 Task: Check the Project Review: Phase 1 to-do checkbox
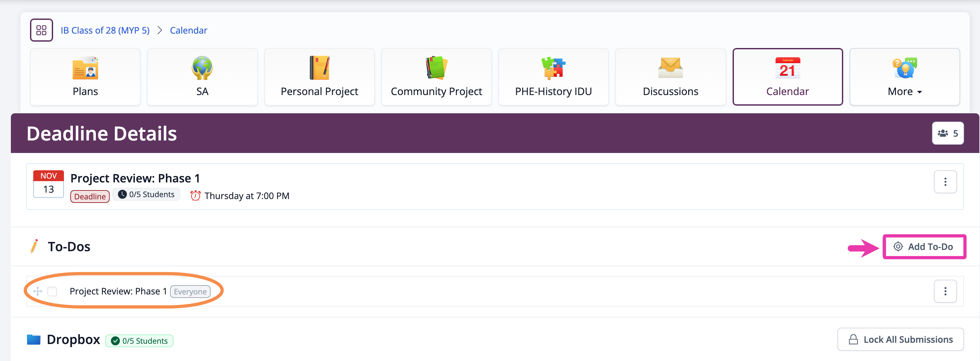(x=52, y=291)
